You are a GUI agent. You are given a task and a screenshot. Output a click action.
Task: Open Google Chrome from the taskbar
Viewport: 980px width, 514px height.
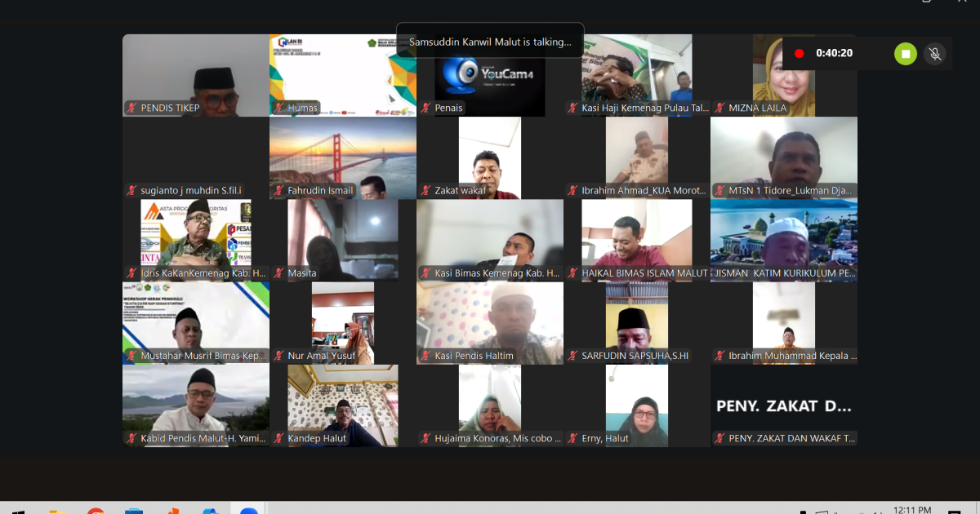(x=96, y=511)
